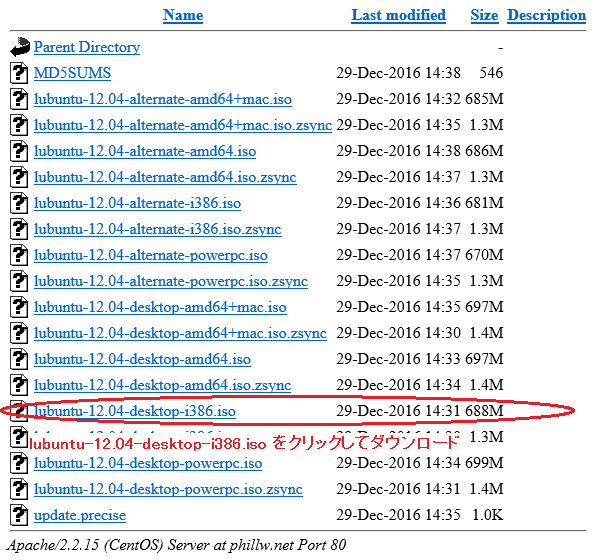Click the 699M size of desktop-powerpc.iso

point(484,463)
